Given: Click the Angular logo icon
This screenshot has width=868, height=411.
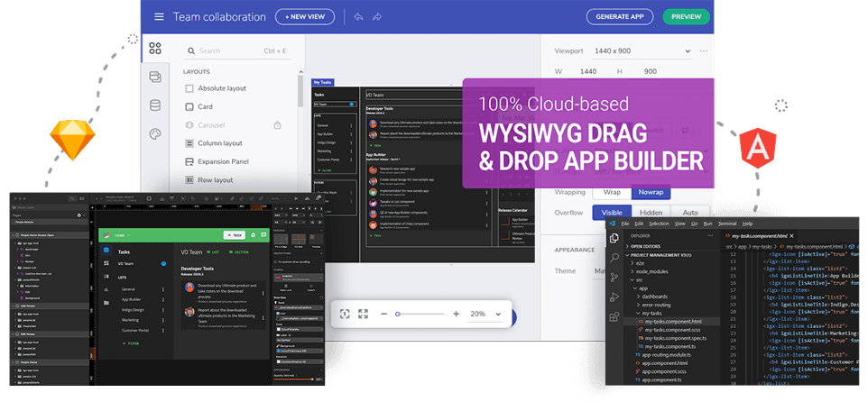Looking at the screenshot, I should pos(758,148).
